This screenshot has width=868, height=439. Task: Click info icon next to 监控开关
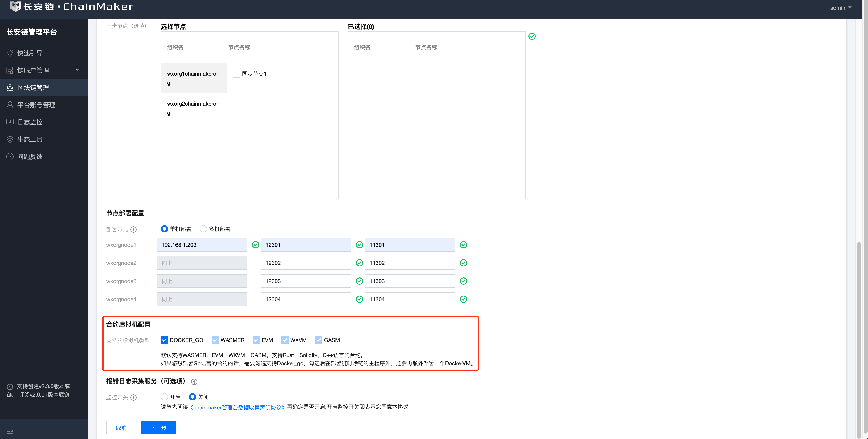[133, 397]
